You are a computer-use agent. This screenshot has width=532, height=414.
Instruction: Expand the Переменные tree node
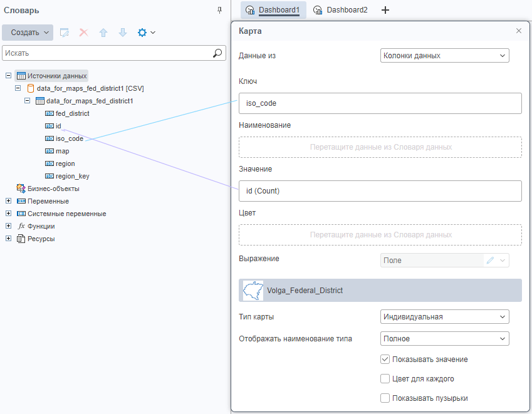[8, 201]
